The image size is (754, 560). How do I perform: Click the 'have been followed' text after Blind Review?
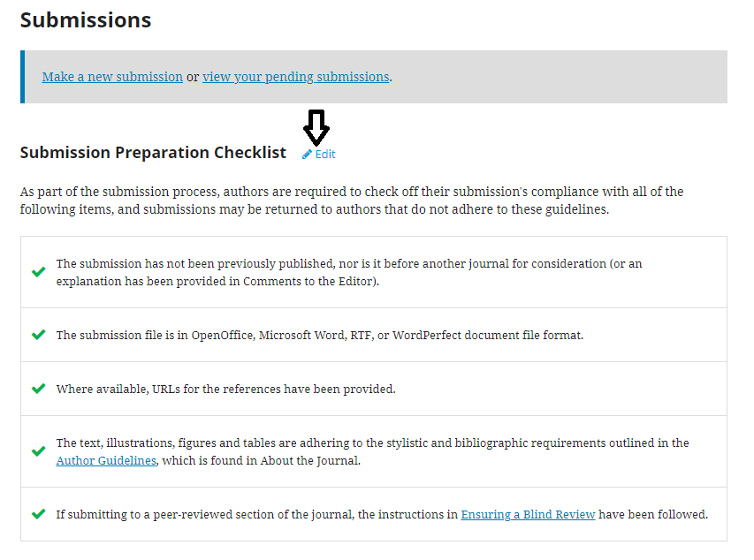[653, 514]
